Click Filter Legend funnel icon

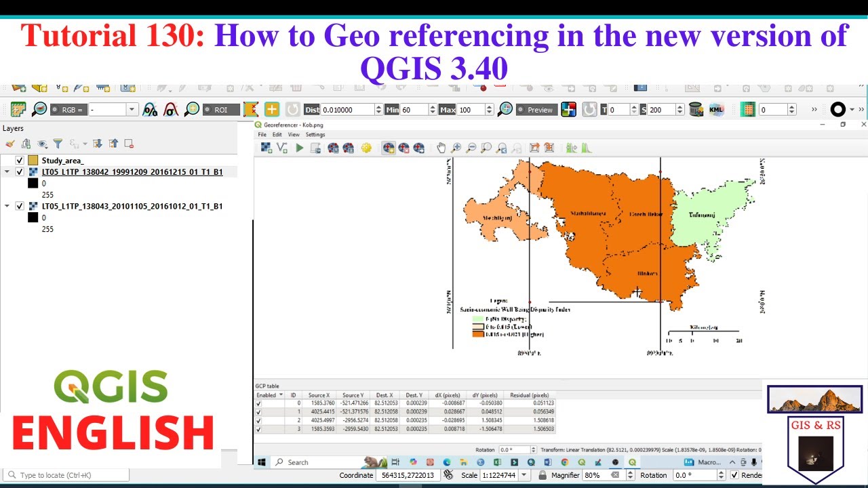click(x=58, y=144)
